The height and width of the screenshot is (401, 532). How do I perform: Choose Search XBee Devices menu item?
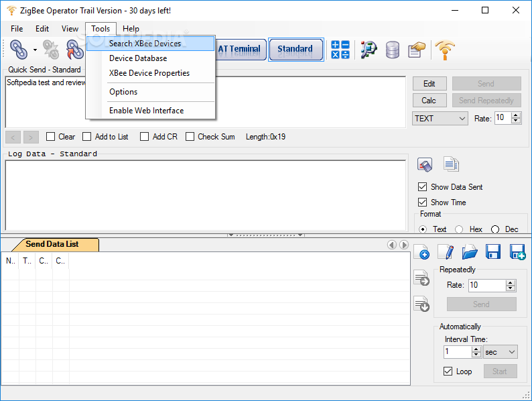click(150, 44)
